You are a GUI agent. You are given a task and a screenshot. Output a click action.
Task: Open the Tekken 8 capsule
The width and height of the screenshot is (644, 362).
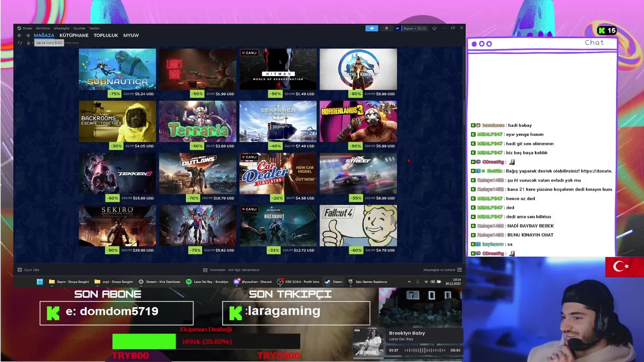click(x=117, y=173)
